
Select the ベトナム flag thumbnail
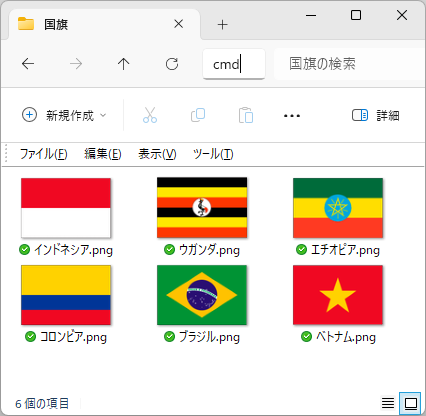338,295
